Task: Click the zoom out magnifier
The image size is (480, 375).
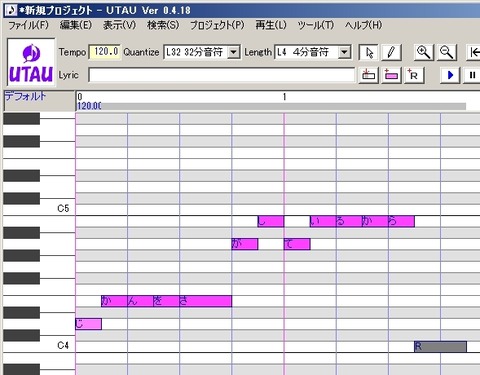Action: tap(446, 52)
